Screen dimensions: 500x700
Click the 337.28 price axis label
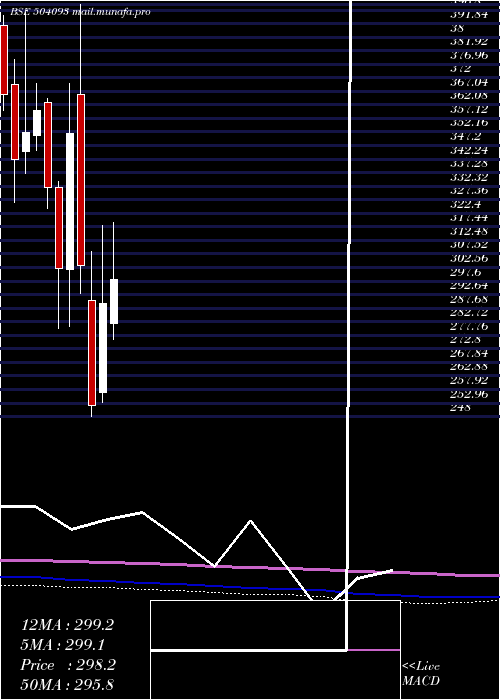tap(469, 163)
